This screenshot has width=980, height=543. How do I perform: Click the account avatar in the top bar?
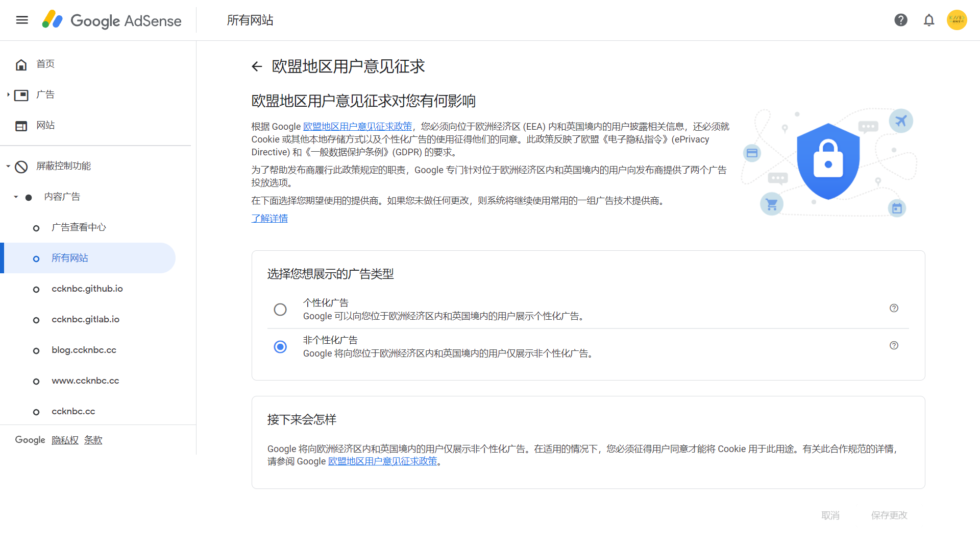pos(957,20)
